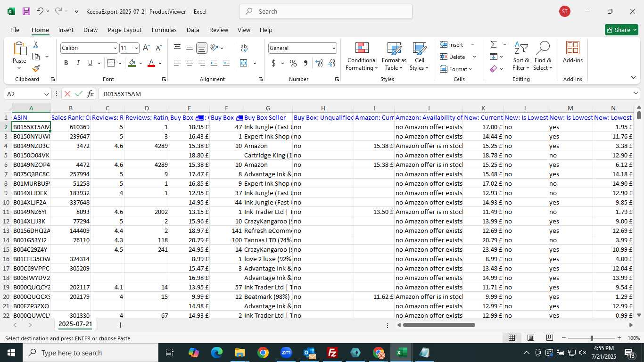Image resolution: width=644 pixels, height=362 pixels.
Task: Apply Percent Style format
Action: pos(293,63)
